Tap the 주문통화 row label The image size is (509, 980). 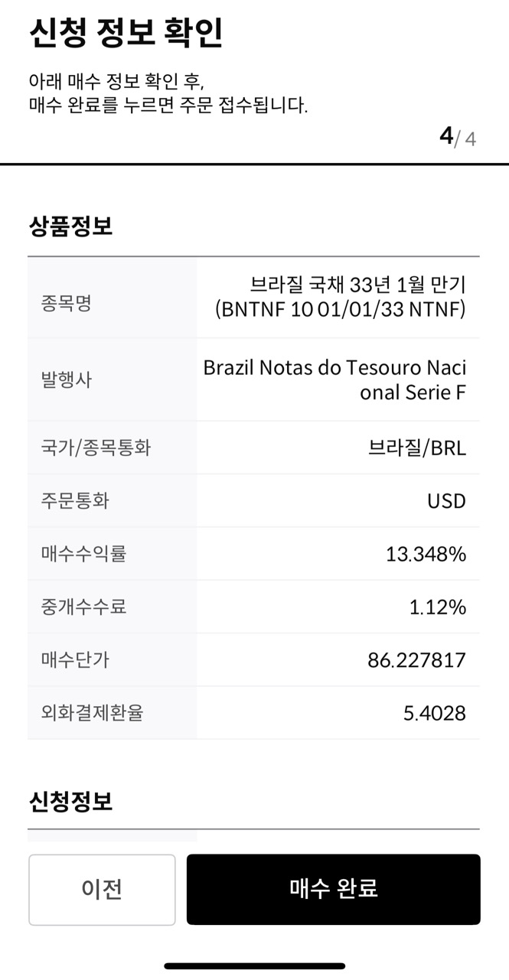tap(75, 501)
